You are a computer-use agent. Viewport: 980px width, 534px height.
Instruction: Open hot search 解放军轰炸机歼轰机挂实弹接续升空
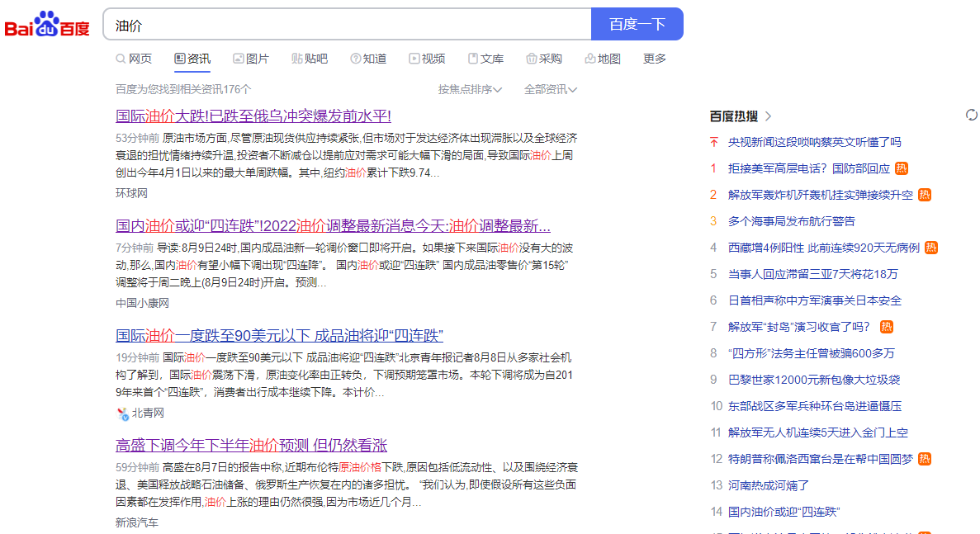[x=821, y=195]
